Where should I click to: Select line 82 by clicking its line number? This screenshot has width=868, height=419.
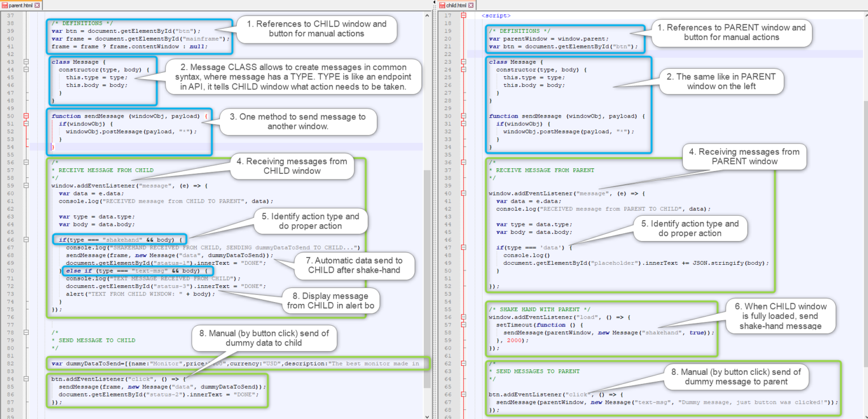click(12, 363)
